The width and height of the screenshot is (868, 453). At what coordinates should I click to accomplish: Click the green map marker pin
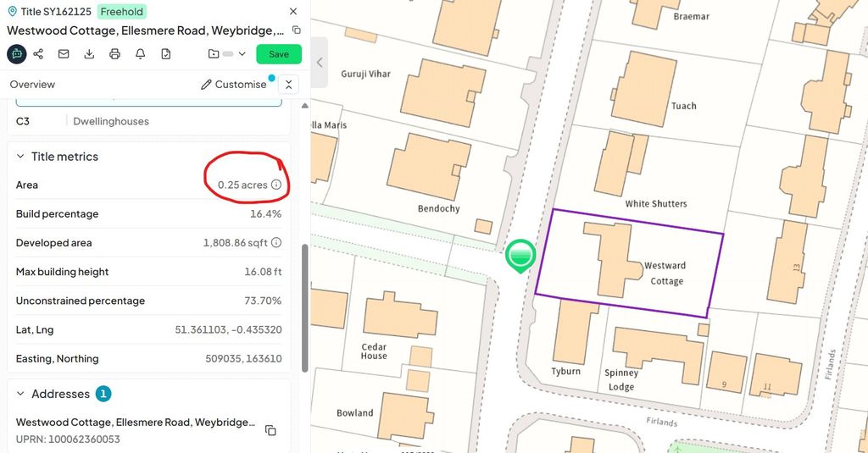(x=520, y=256)
